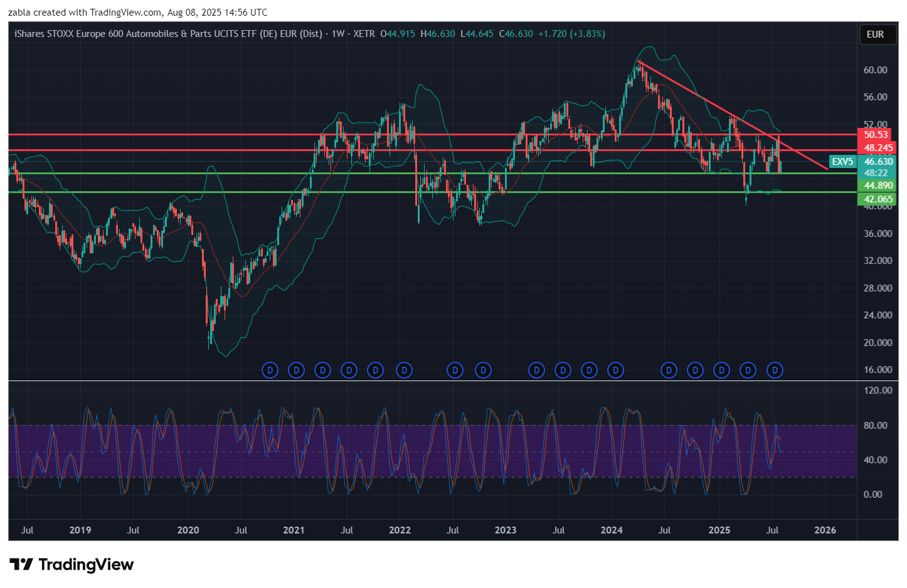Click the dividend D marker directly above 2022
Viewport: 907px width, 588px height.
pos(404,370)
